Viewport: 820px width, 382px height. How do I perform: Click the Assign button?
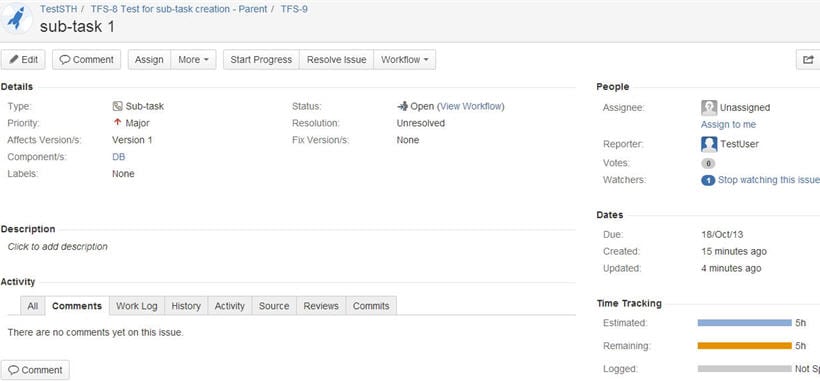[x=149, y=60]
